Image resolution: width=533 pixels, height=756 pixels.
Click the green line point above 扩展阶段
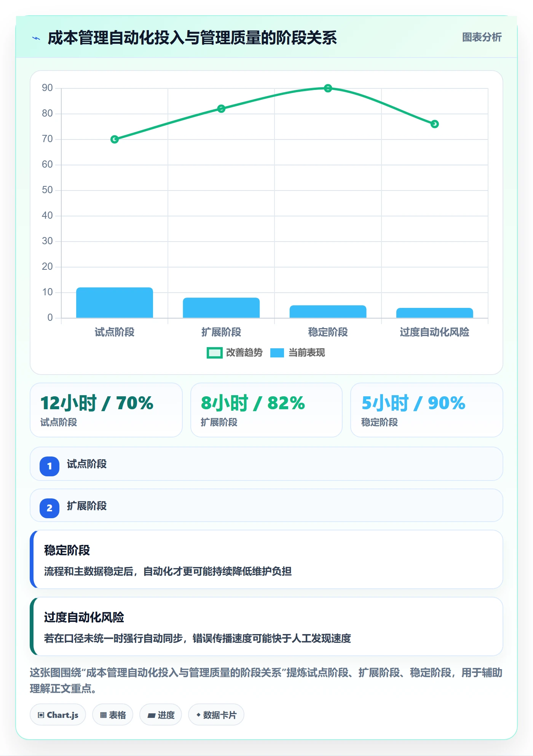[221, 109]
